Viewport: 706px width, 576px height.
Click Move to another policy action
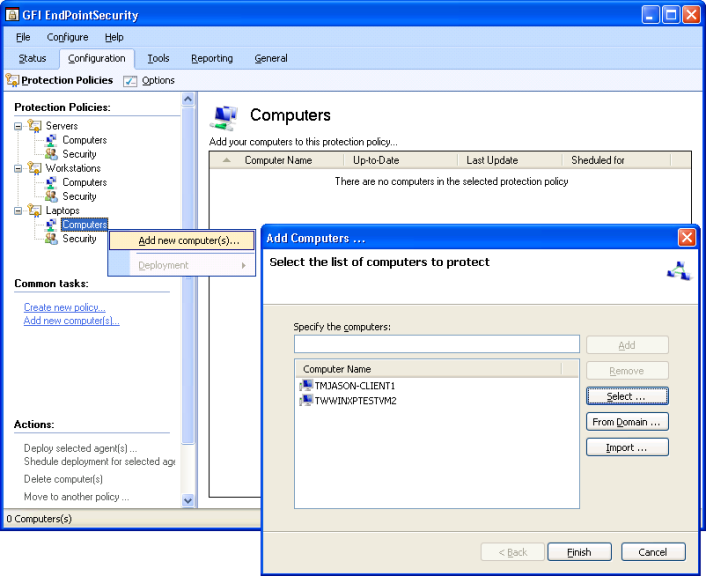(x=77, y=497)
